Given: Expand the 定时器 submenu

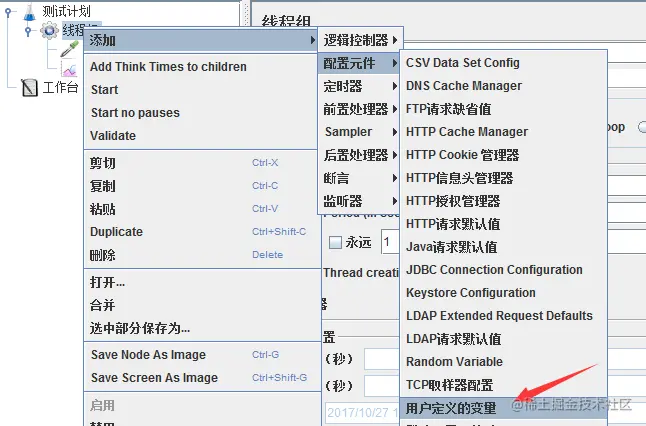Looking at the screenshot, I should coord(360,86).
